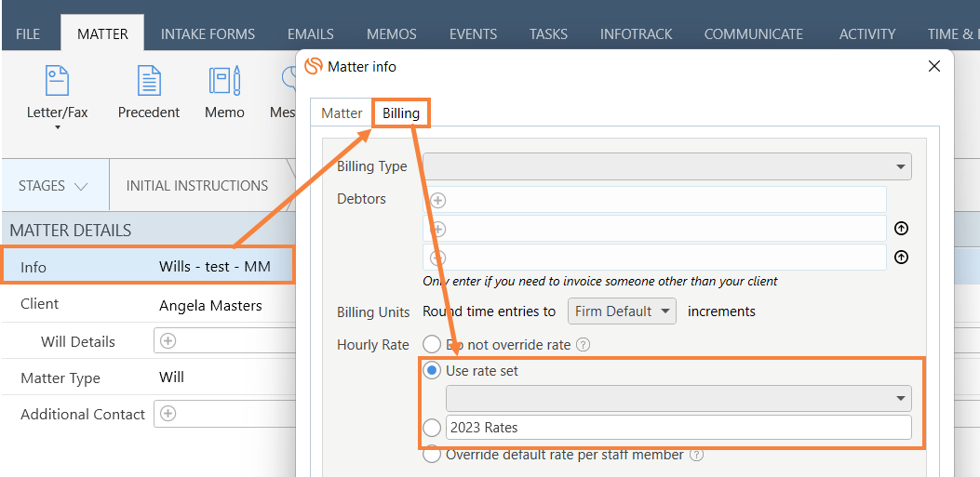
Task: Add a contact in first Debtors row
Action: point(438,201)
